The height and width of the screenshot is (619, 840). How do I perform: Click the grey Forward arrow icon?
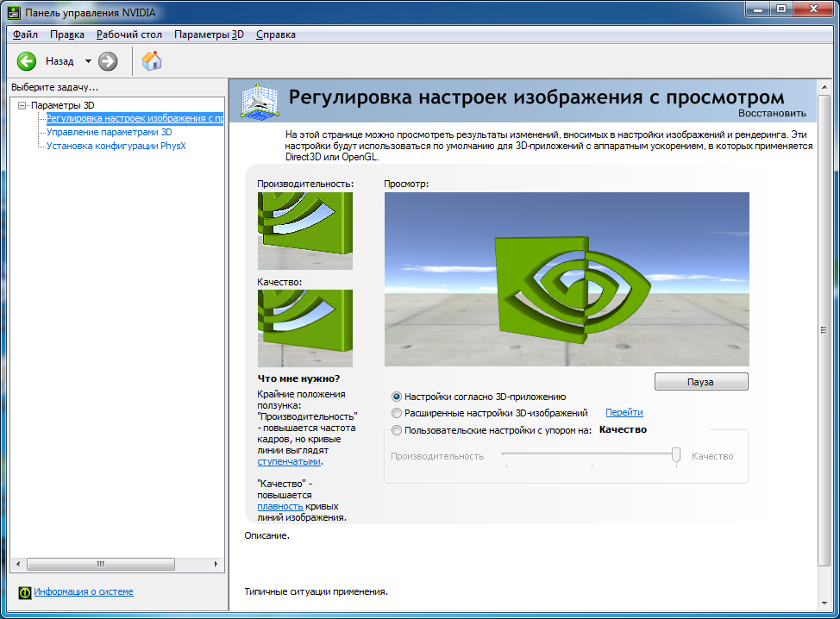point(108,61)
